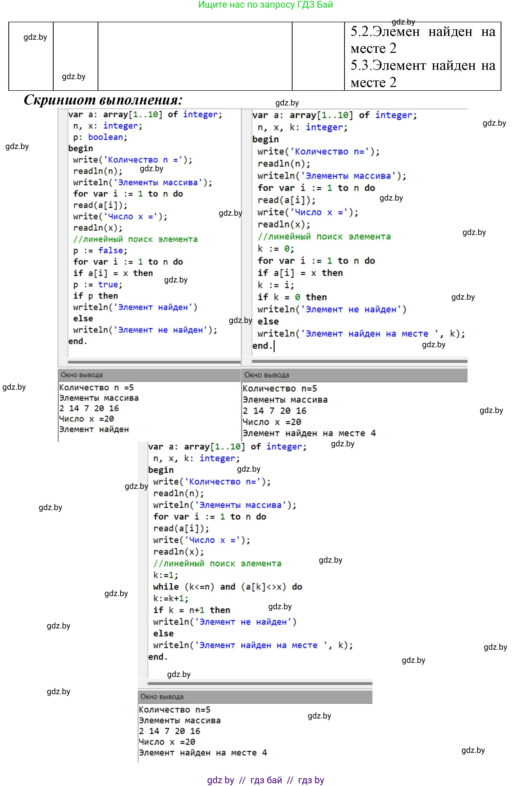Click '2 14 7 20 16' line in bottom output
The height and width of the screenshot is (786, 532).
(169, 731)
